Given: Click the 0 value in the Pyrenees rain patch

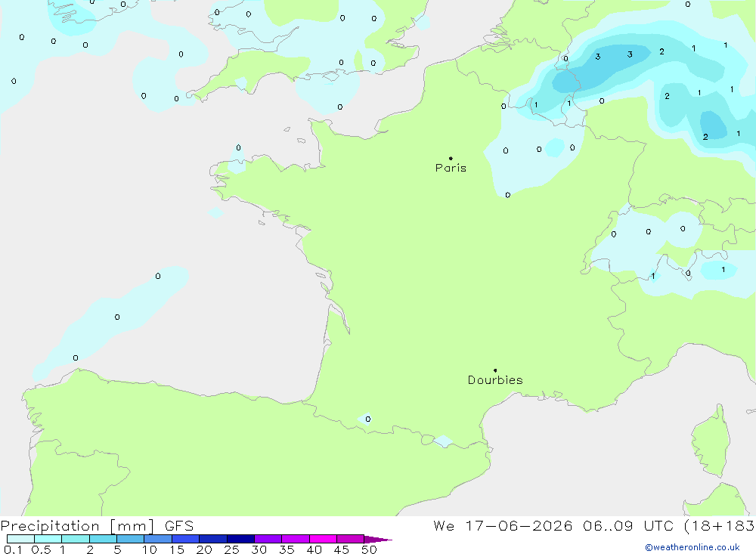Looking at the screenshot, I should tap(368, 419).
